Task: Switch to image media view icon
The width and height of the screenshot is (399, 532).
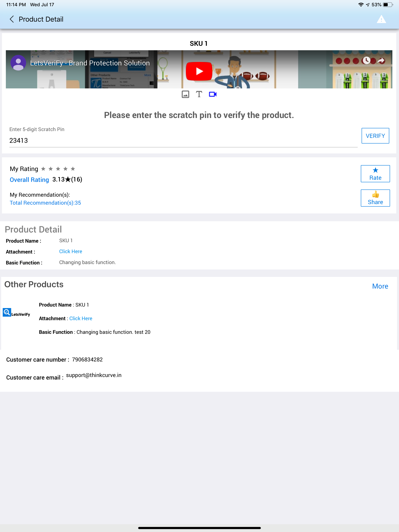Action: [x=185, y=94]
